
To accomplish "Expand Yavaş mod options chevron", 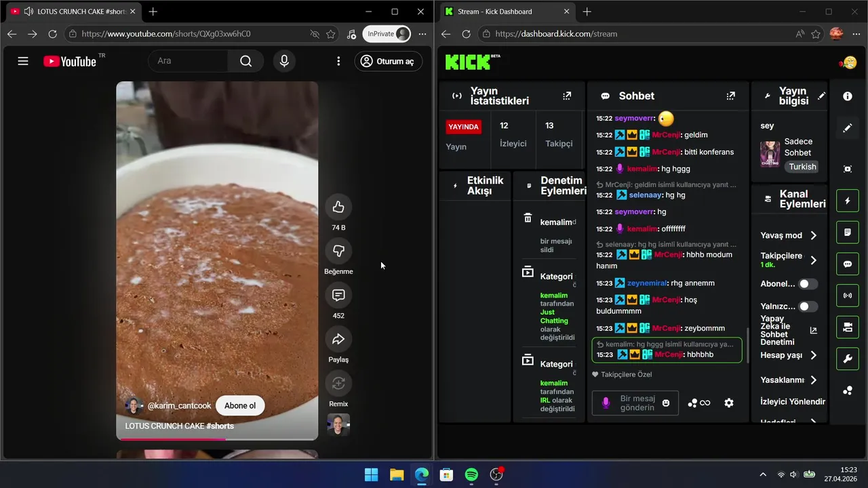I will click(x=814, y=236).
